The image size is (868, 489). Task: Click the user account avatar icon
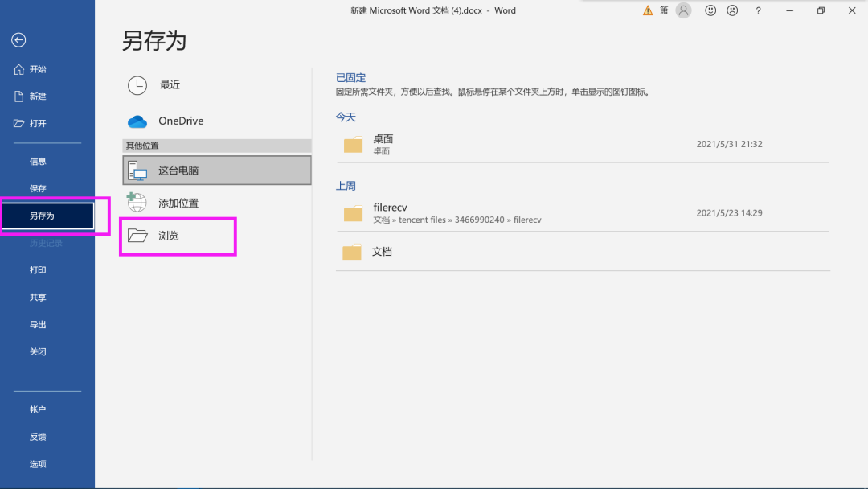pyautogui.click(x=684, y=10)
